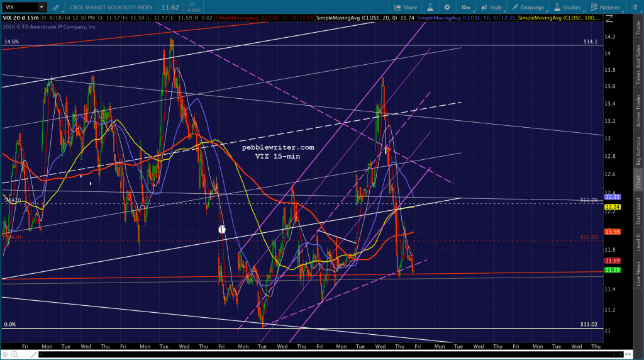Click the crosshair pan icon at bottom left
The image size is (644, 360).
[5, 354]
